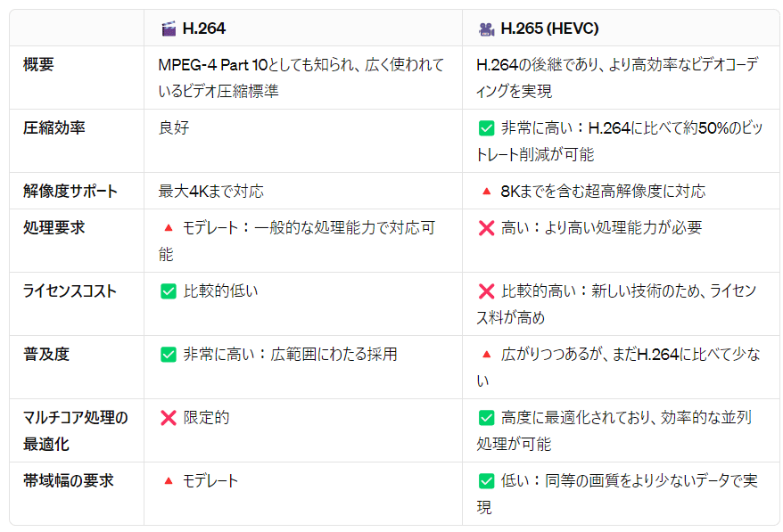Click the green checkmark before 非常に高い：広範囲にわたる採用
The height and width of the screenshot is (532, 783).
[168, 355]
